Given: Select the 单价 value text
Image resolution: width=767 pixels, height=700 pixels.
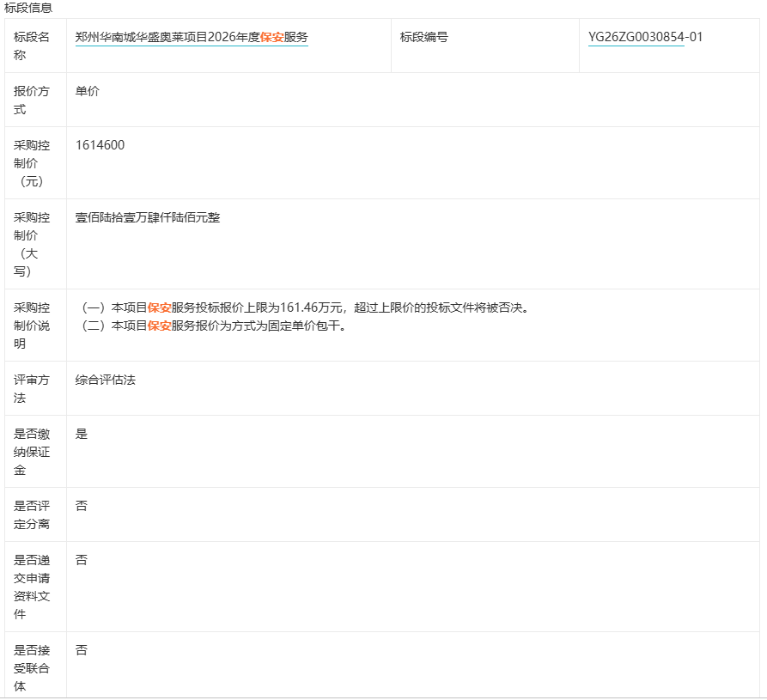Looking at the screenshot, I should pyautogui.click(x=88, y=91).
